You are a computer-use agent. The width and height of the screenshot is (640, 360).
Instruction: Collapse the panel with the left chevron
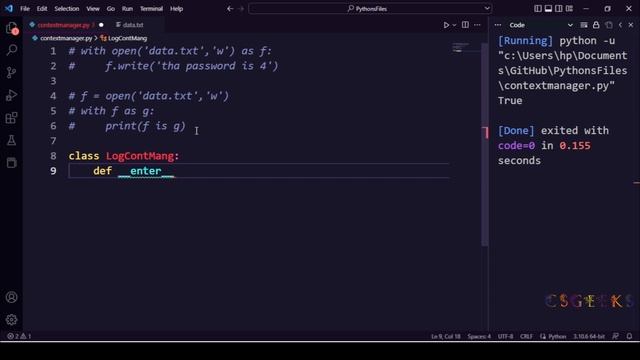pyautogui.click(x=620, y=25)
